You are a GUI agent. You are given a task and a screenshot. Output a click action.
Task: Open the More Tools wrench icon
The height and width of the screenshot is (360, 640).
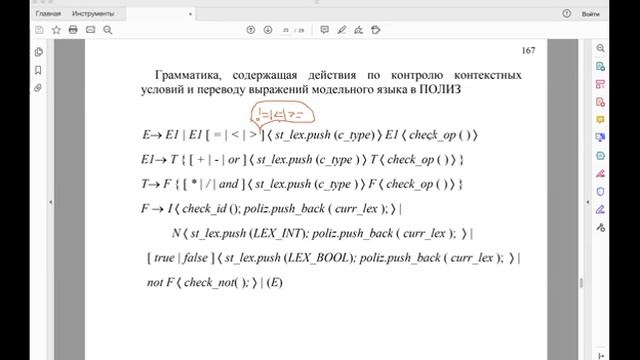coord(600,227)
